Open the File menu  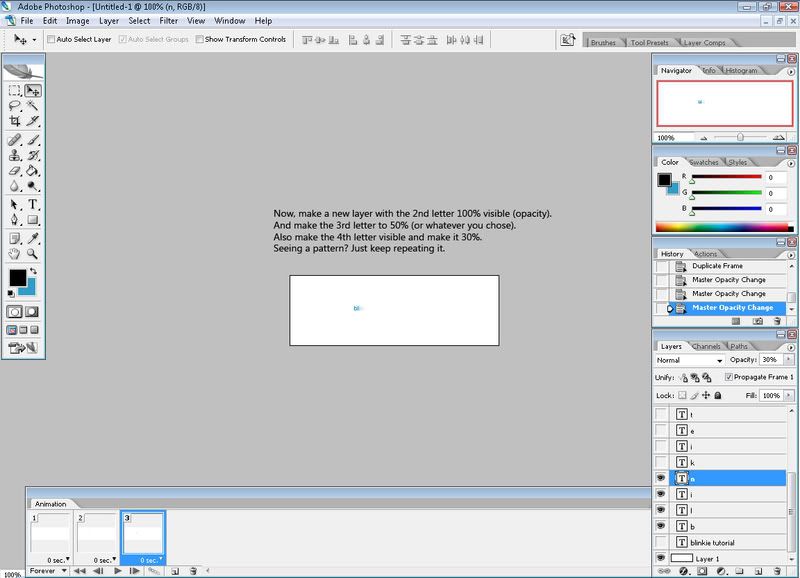[27, 21]
